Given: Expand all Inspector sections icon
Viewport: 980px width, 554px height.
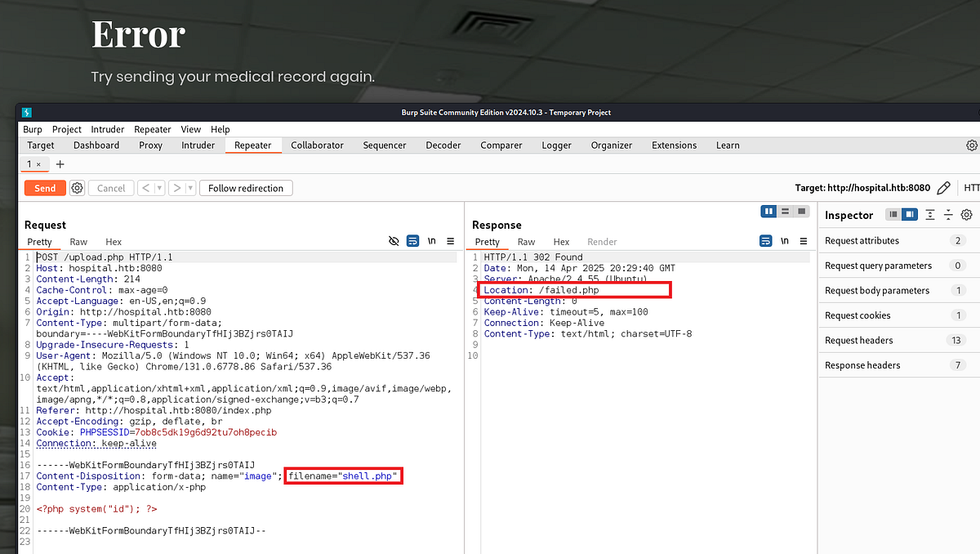Looking at the screenshot, I should [930, 215].
